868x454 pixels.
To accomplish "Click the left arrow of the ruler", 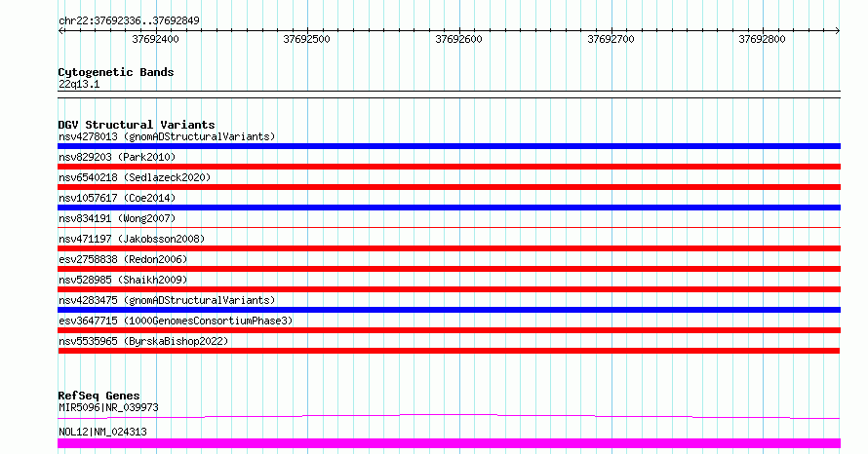I will click(60, 31).
